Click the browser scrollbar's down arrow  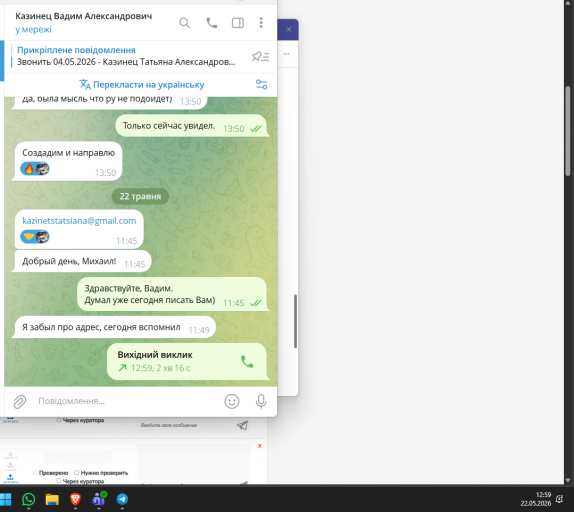pyautogui.click(x=568, y=480)
